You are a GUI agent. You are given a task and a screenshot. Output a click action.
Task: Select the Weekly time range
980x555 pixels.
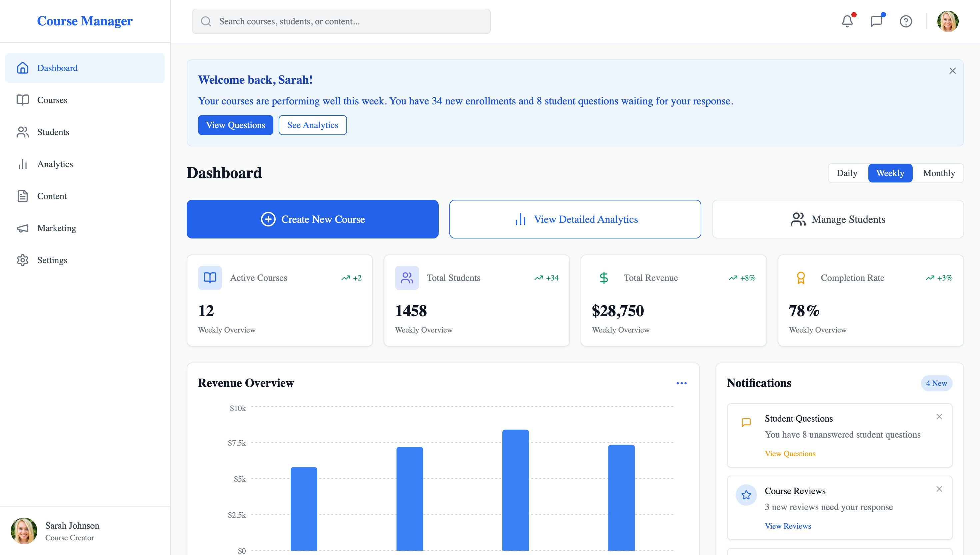tap(890, 173)
